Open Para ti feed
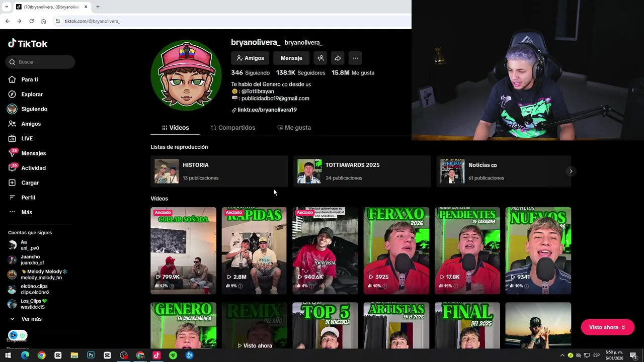The height and width of the screenshot is (362, 644). (29, 79)
